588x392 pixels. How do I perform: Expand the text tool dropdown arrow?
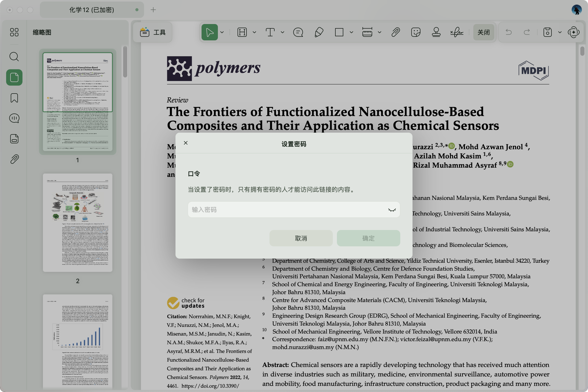[283, 32]
